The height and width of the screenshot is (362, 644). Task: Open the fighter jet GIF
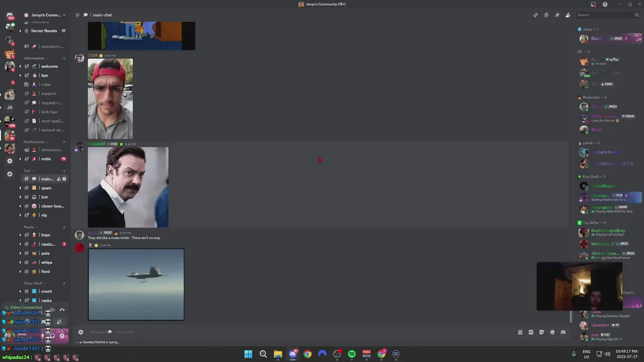(136, 285)
